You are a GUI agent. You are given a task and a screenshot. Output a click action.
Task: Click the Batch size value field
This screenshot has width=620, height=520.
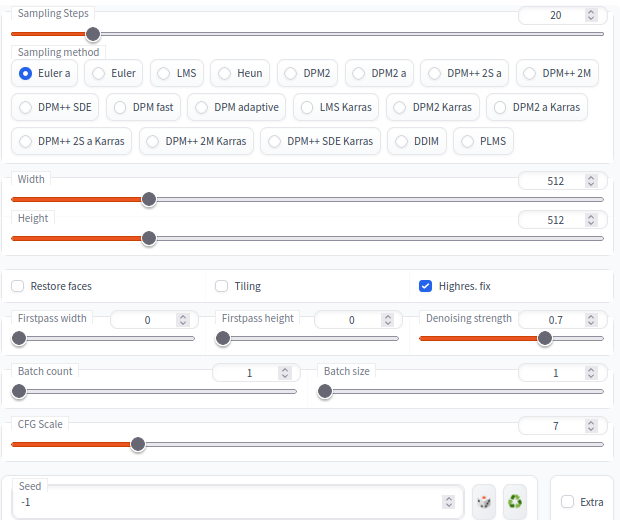562,373
